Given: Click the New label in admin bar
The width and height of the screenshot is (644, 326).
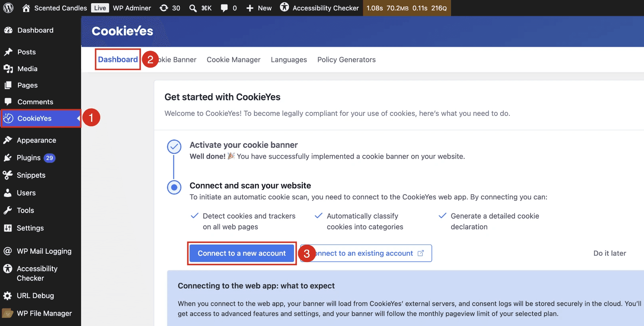Looking at the screenshot, I should [264, 8].
